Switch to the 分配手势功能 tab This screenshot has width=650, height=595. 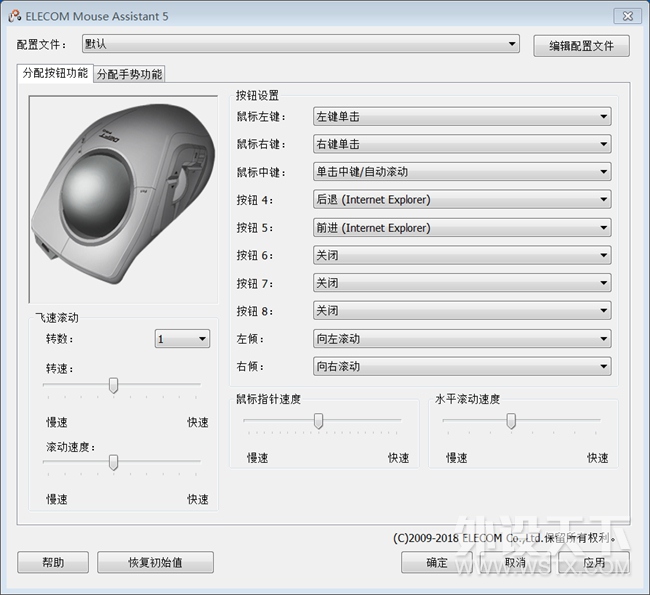[129, 74]
